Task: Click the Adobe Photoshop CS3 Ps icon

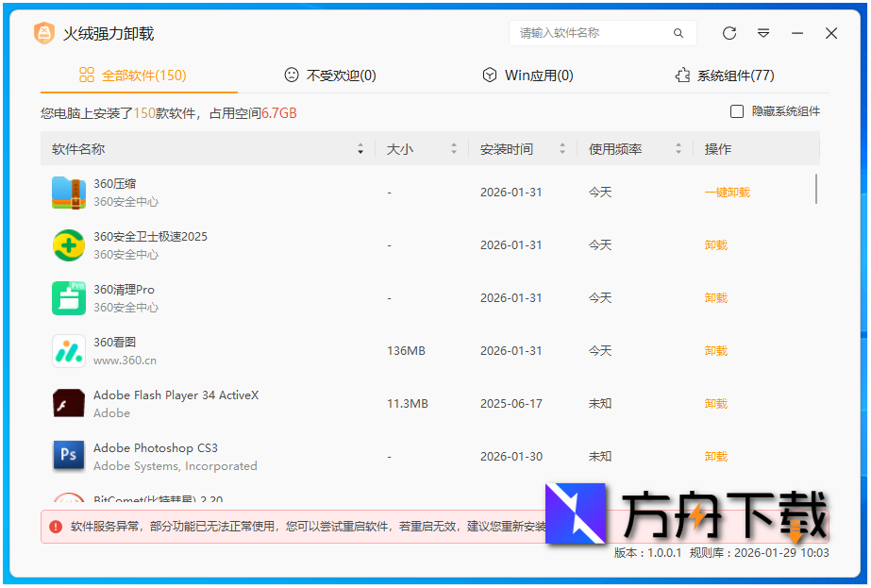Action: pyautogui.click(x=68, y=456)
